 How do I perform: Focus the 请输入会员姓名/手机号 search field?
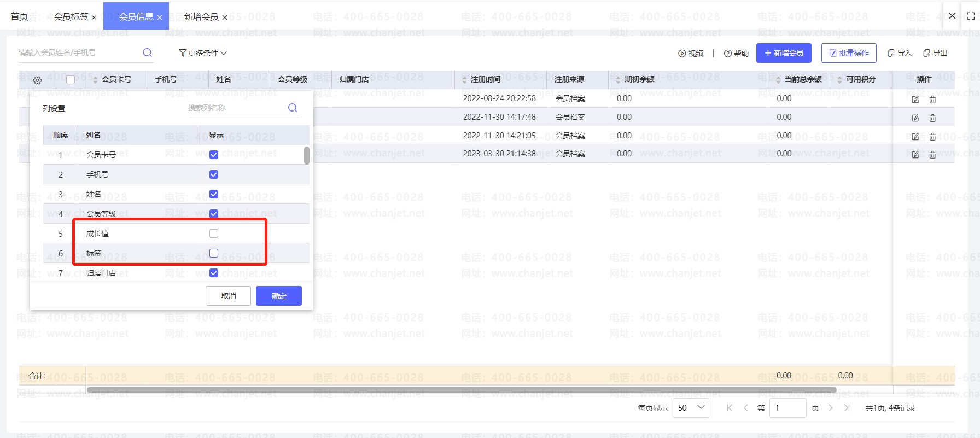pos(79,52)
